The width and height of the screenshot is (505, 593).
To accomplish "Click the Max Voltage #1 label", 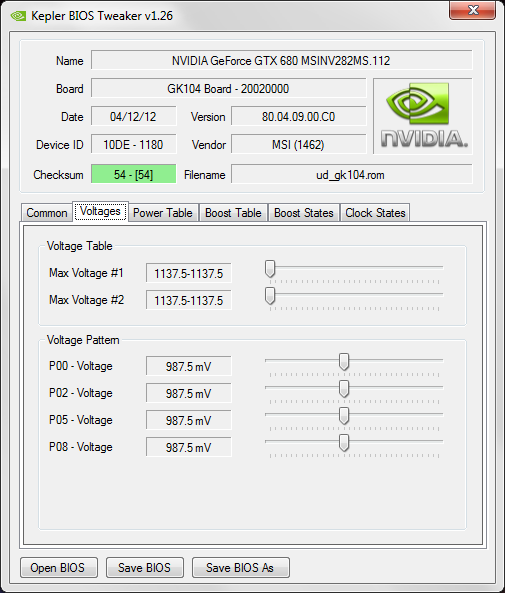I will coord(86,273).
